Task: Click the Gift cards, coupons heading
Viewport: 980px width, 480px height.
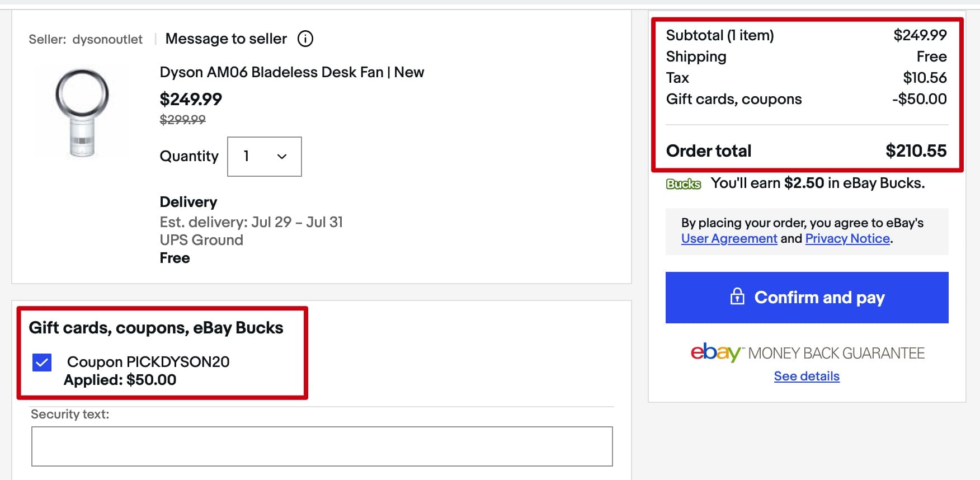Action: coord(157,328)
